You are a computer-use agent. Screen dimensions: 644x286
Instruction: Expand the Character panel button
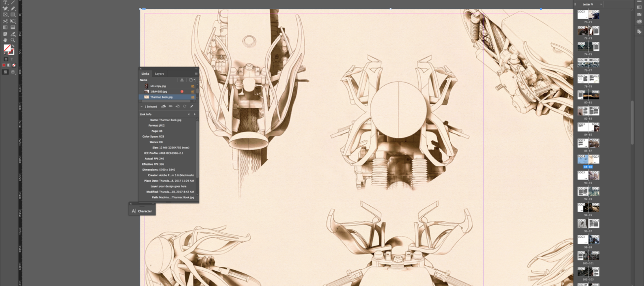point(142,211)
